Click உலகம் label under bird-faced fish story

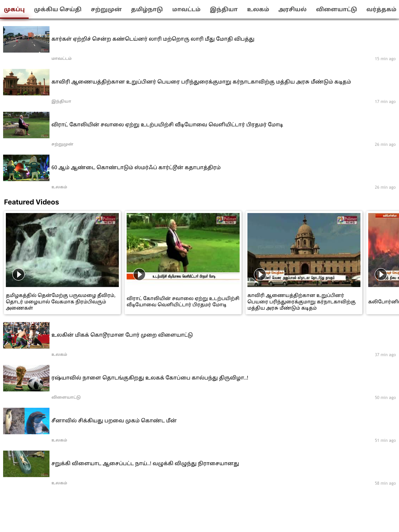click(x=59, y=440)
